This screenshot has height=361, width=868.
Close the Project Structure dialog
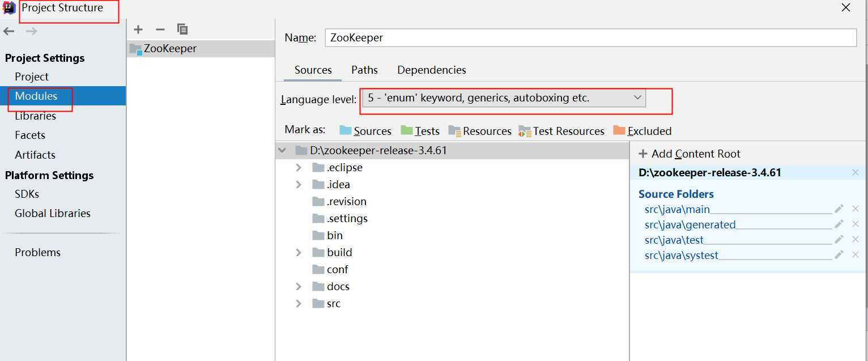tap(846, 8)
